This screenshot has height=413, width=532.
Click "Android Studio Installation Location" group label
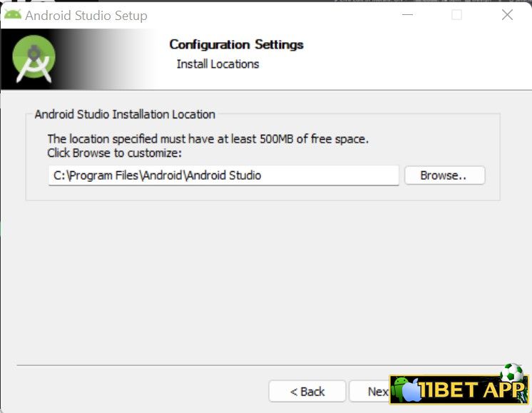click(x=125, y=114)
